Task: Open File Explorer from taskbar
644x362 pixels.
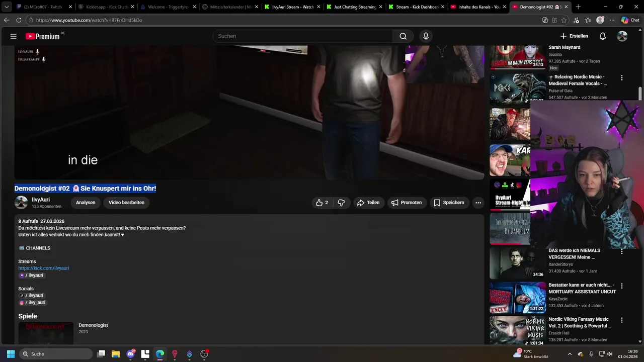Action: coord(116,354)
